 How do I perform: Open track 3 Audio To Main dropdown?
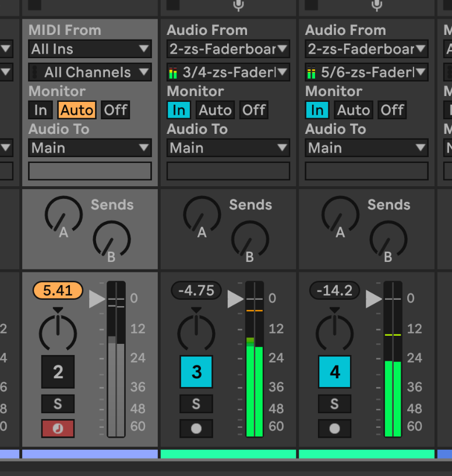click(x=228, y=148)
